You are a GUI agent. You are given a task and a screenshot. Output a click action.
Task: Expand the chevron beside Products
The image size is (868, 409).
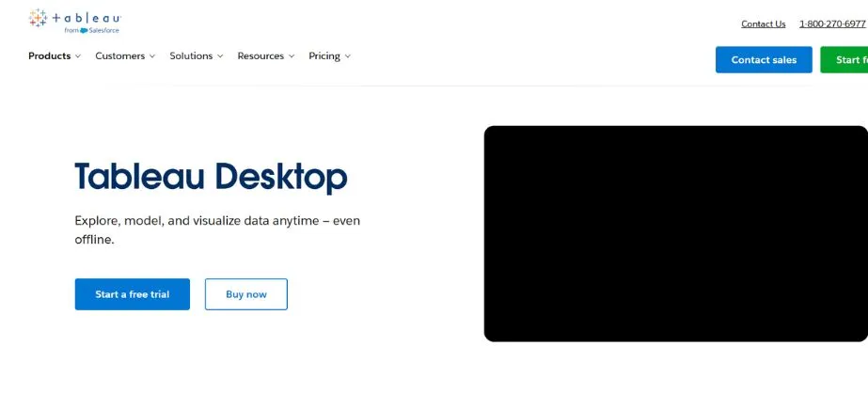click(x=78, y=56)
